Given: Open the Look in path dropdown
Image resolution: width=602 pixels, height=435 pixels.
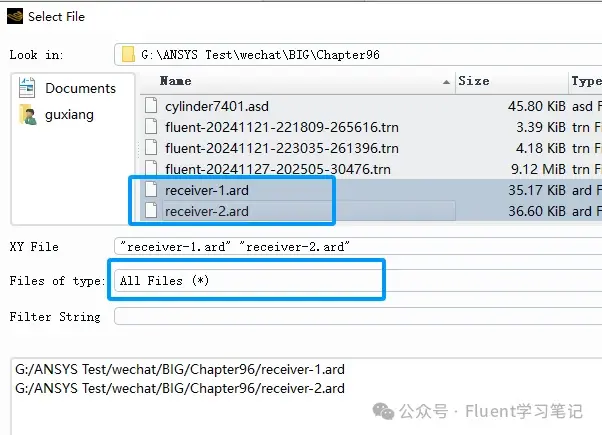Looking at the screenshot, I should tap(358, 55).
